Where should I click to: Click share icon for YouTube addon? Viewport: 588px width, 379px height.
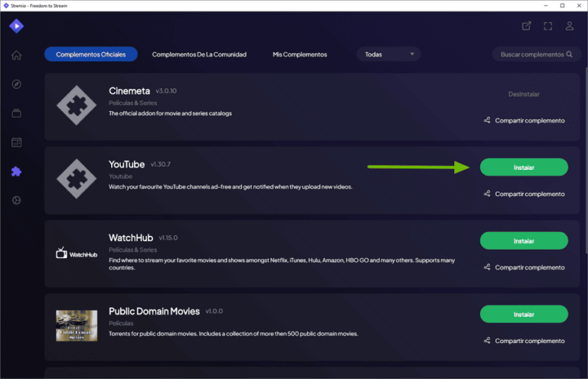coord(487,194)
